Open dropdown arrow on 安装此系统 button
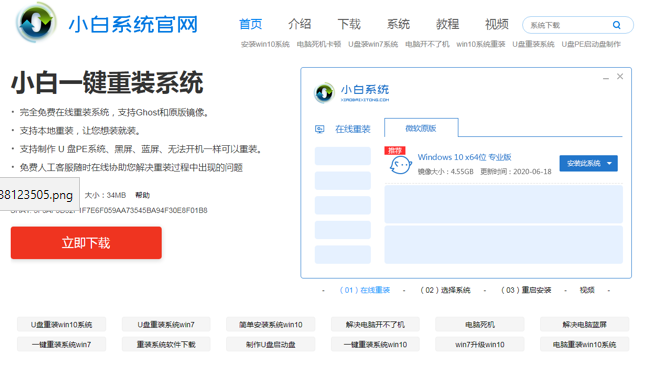650x367 pixels. pos(609,163)
